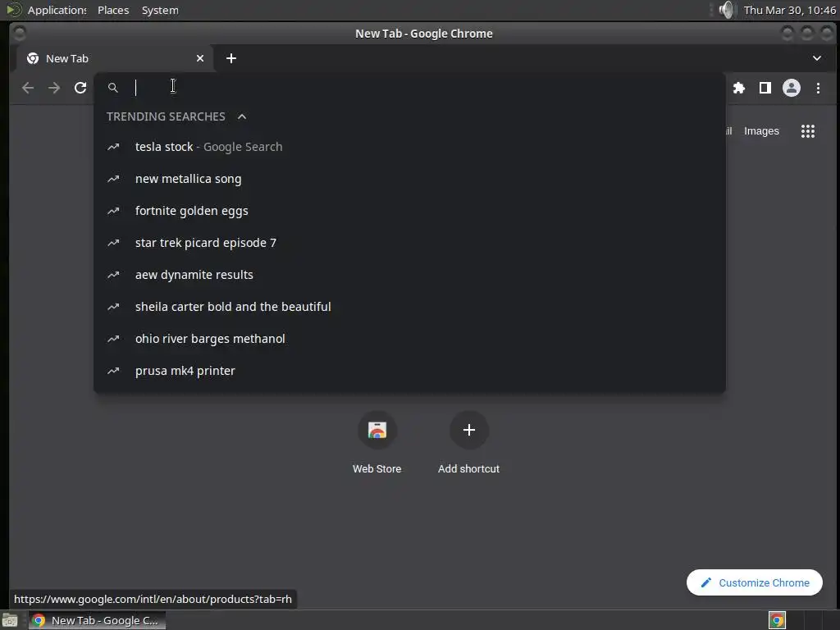Open the Google apps grid
Image resolution: width=840 pixels, height=630 pixels.
point(808,131)
